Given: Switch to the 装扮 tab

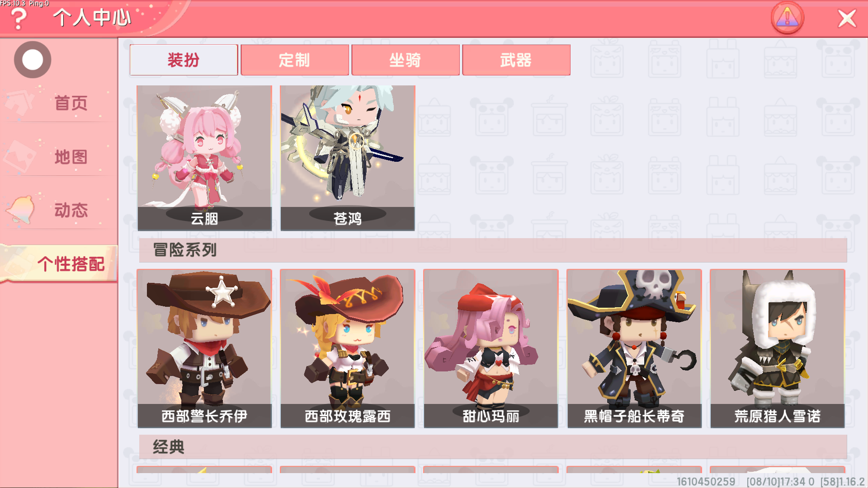Looking at the screenshot, I should pyautogui.click(x=184, y=60).
